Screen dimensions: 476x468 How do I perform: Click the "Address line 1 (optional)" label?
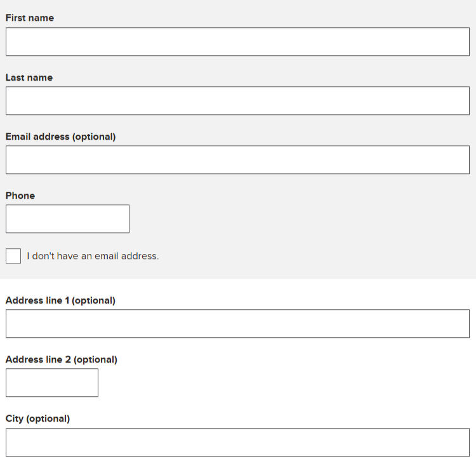pos(60,300)
